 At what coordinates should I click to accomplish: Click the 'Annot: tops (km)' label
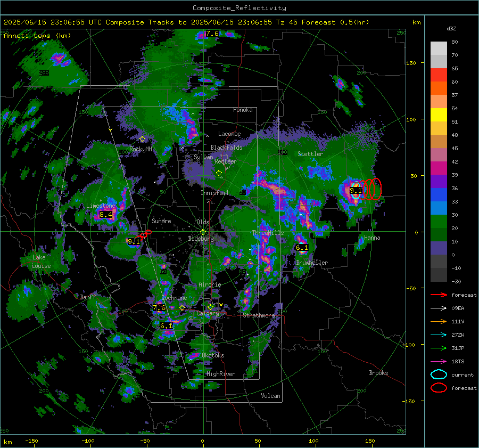click(x=37, y=36)
